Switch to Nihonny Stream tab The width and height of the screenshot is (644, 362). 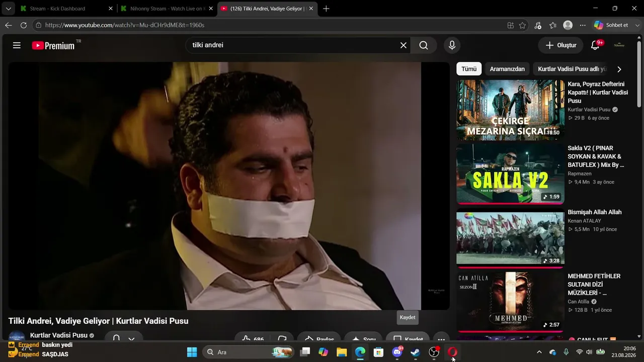[x=168, y=9]
